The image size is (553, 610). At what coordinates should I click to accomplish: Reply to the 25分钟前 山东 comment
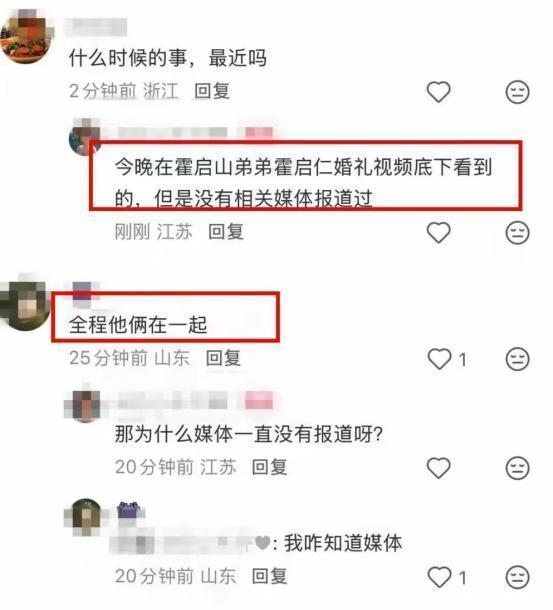tap(223, 358)
